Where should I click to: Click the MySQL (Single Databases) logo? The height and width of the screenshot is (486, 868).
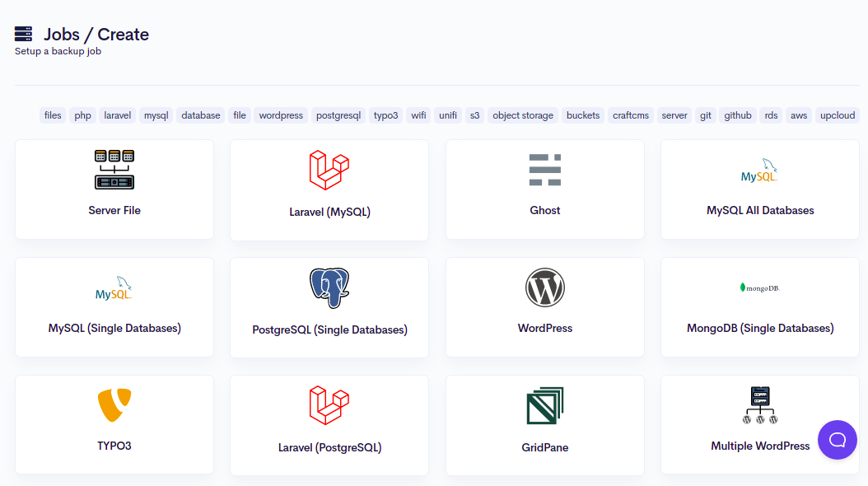[x=114, y=288]
